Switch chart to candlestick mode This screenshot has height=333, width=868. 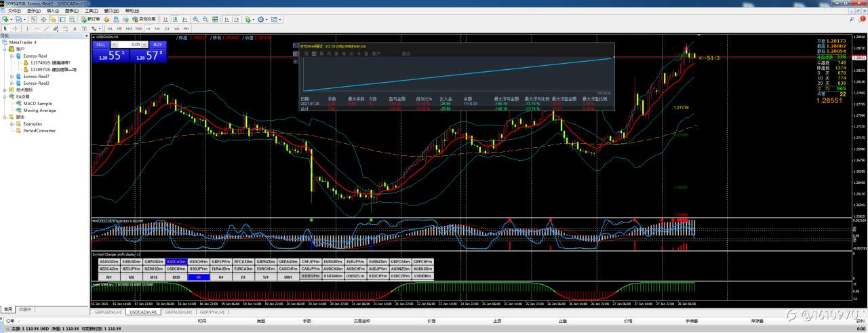(x=175, y=19)
